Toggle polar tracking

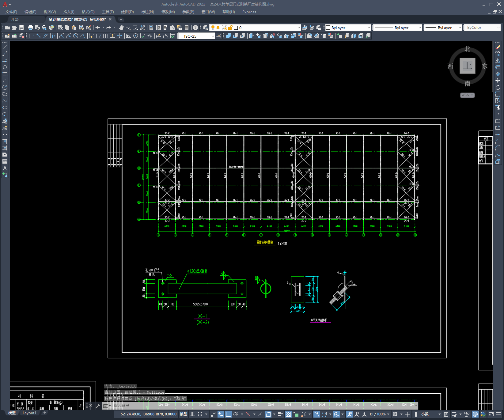click(x=236, y=414)
